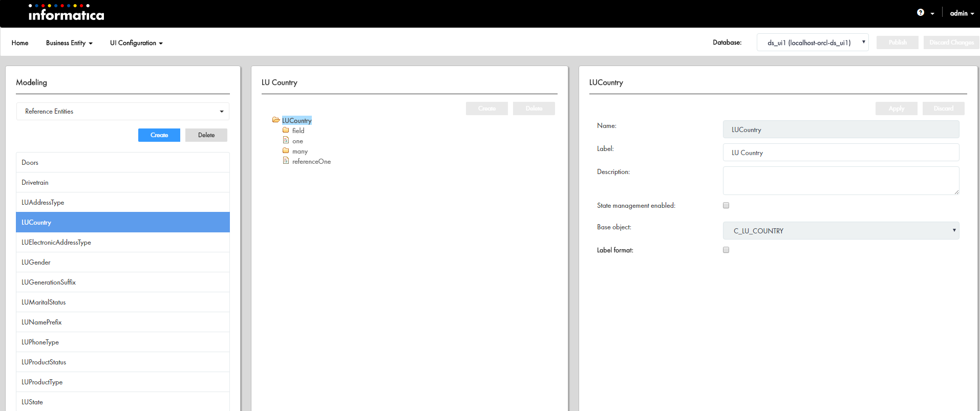Image resolution: width=980 pixels, height=411 pixels.
Task: Click the one document icon
Action: coord(286,140)
